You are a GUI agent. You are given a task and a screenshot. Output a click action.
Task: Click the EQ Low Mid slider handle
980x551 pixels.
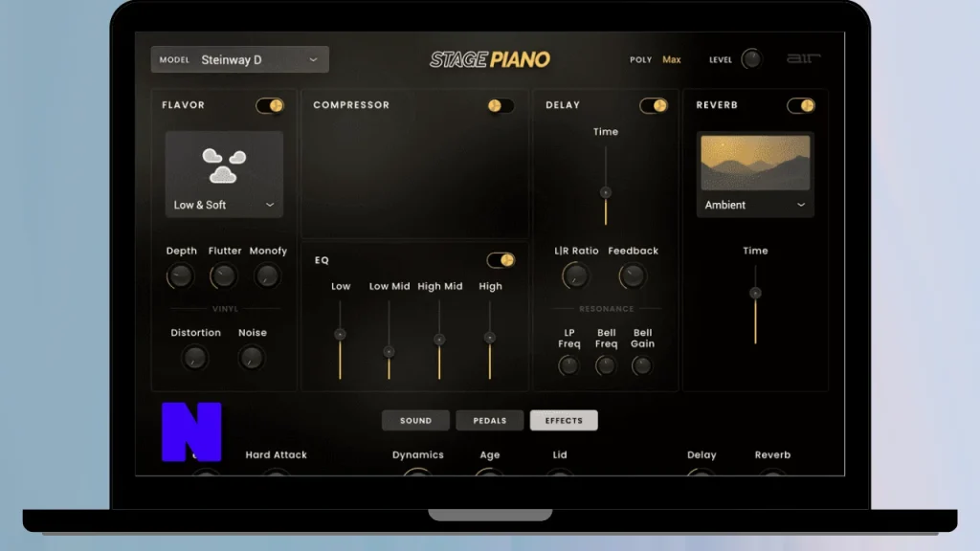(389, 352)
